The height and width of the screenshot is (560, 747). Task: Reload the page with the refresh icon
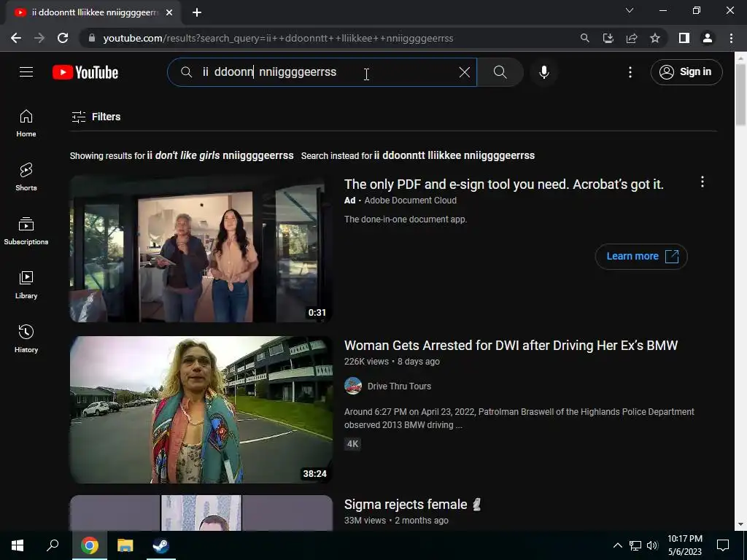coord(63,38)
